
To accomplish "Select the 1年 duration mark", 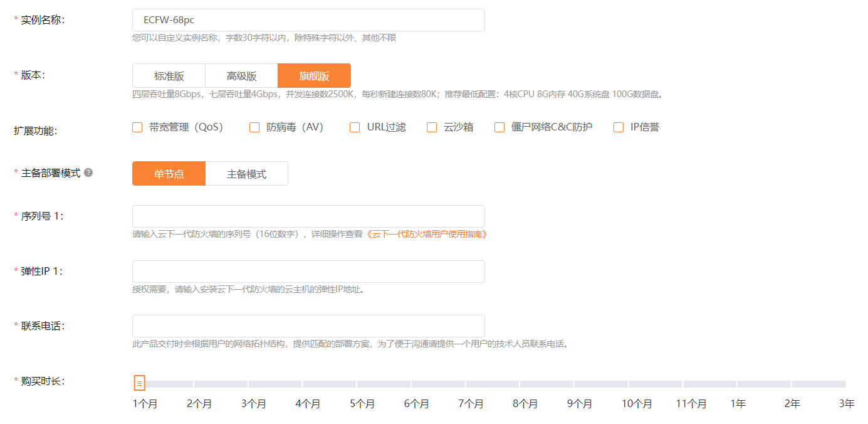I will coord(738,384).
